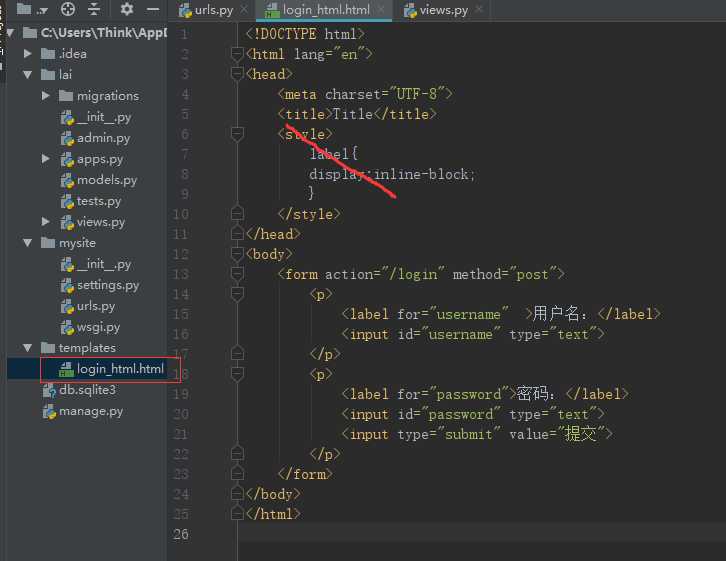
Task: Collapse the mysite folder arrow
Action: (28, 243)
